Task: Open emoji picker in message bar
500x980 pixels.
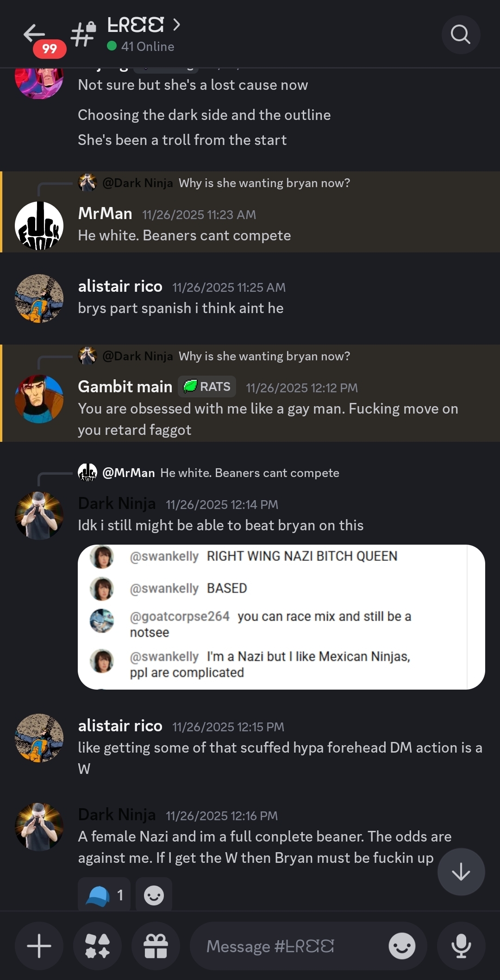Action: click(402, 946)
